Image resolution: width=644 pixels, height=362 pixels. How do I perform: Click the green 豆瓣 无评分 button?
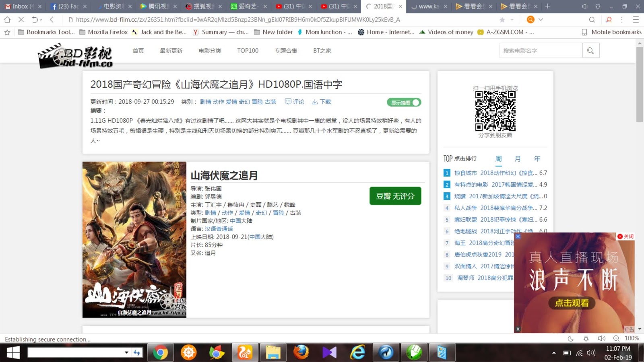(395, 196)
